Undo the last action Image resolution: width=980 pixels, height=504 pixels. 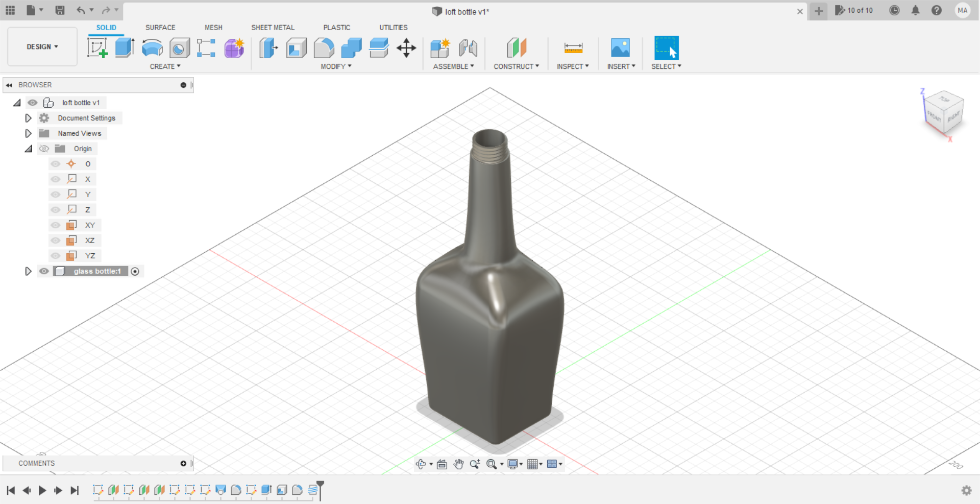(81, 10)
